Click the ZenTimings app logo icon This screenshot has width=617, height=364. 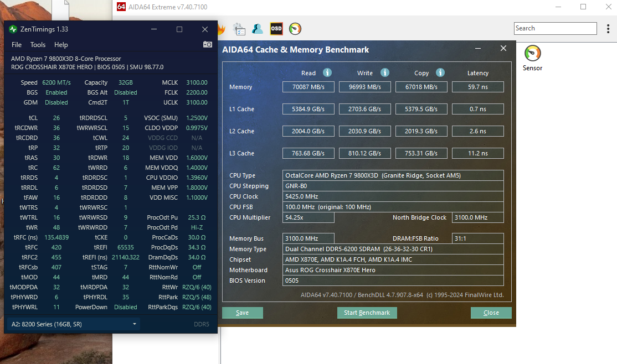[13, 29]
